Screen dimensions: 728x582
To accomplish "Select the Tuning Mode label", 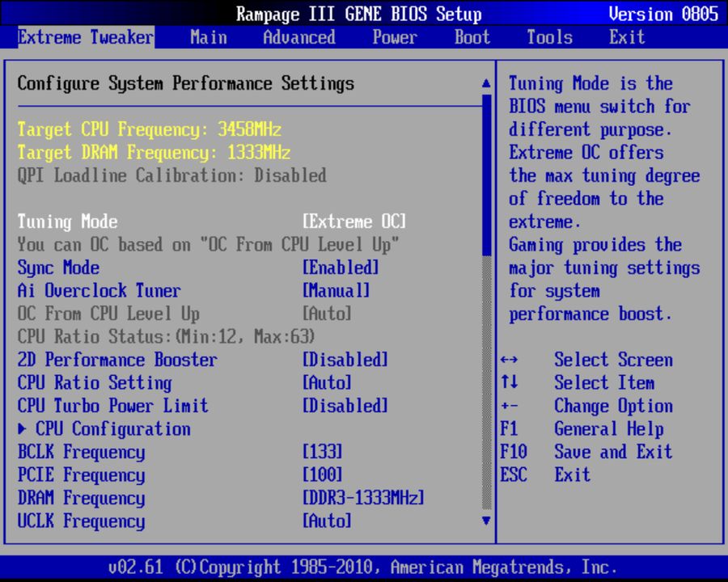I will 67,221.
